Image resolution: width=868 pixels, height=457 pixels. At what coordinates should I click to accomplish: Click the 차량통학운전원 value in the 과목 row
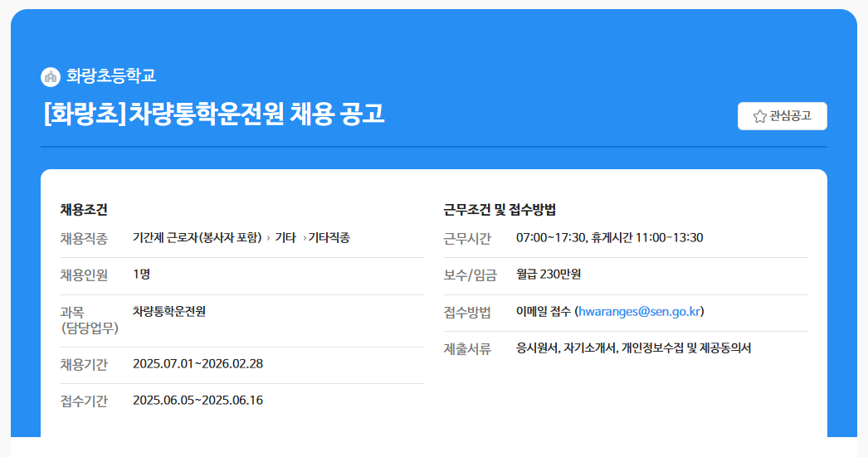coord(169,312)
